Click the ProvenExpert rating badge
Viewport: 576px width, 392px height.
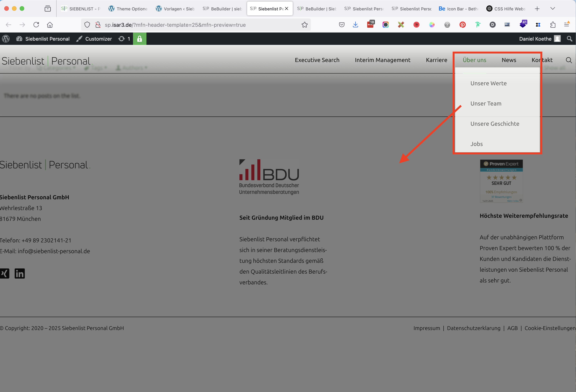pyautogui.click(x=501, y=181)
